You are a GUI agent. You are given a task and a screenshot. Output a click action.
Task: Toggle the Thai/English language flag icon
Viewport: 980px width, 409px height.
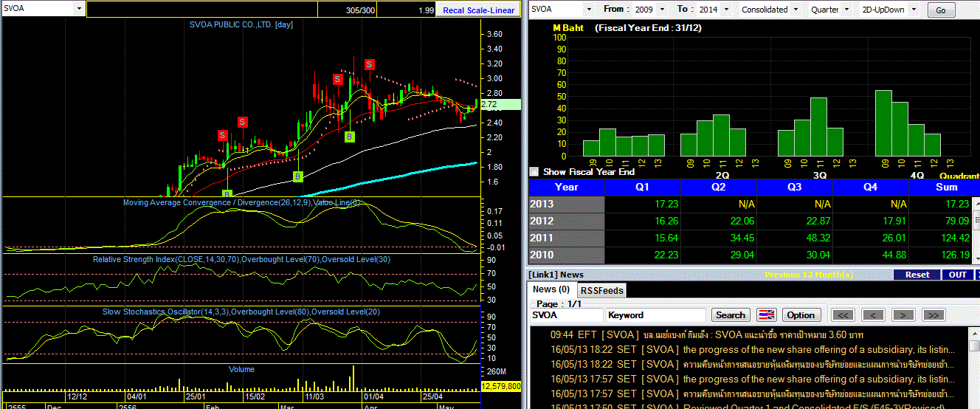[x=767, y=315]
